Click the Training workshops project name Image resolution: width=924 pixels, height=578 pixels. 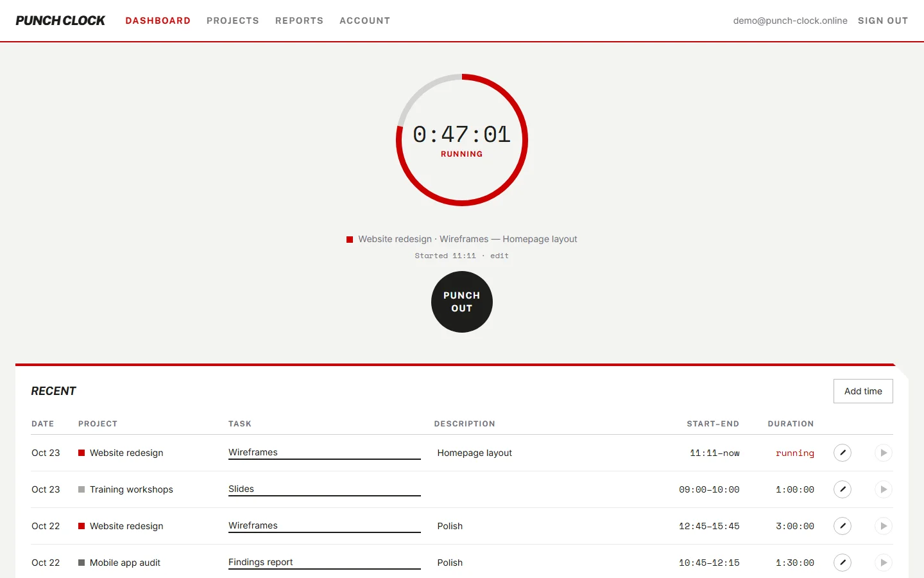132,489
